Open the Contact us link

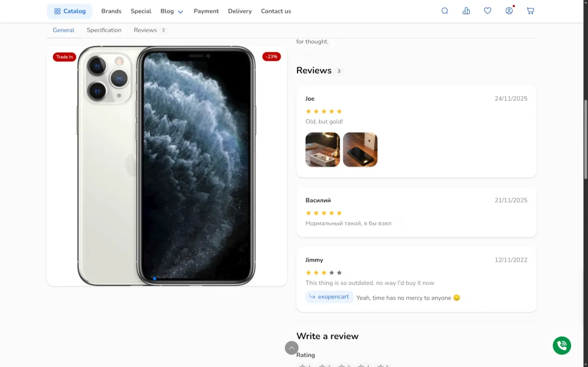pos(276,11)
